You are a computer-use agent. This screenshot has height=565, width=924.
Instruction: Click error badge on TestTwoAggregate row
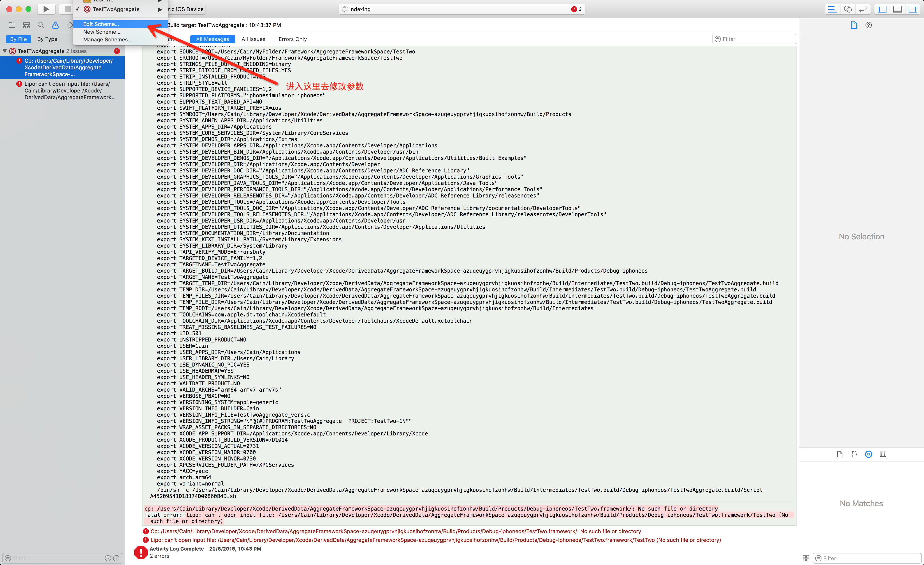click(x=117, y=51)
